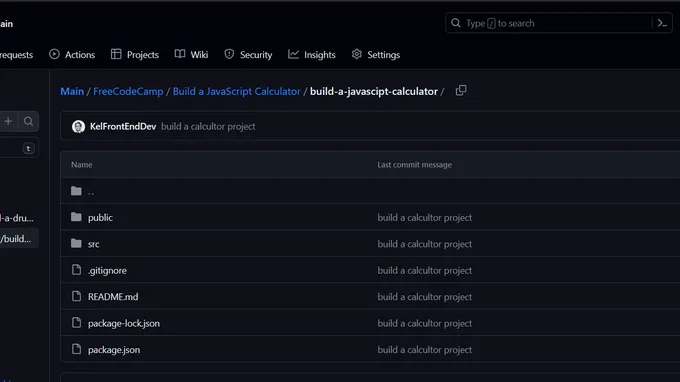
Task: Click the .gitignore file icon
Action: pyautogui.click(x=76, y=270)
